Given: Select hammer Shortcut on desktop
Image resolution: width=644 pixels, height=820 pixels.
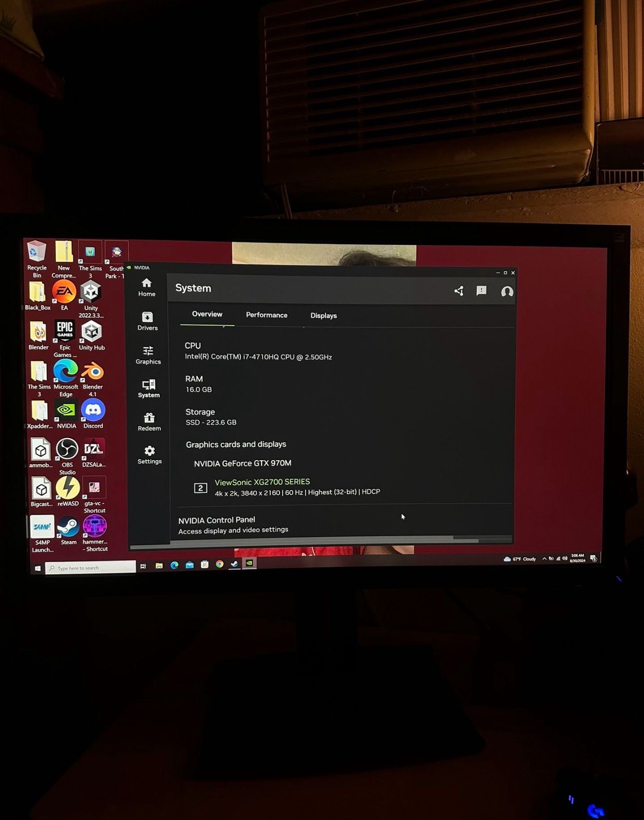Looking at the screenshot, I should click(x=95, y=534).
